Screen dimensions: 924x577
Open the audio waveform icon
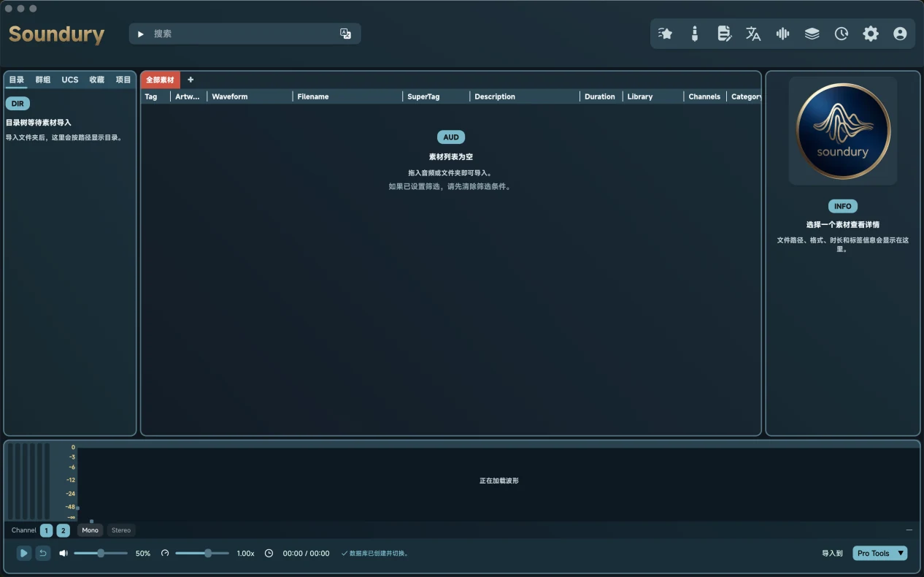782,34
